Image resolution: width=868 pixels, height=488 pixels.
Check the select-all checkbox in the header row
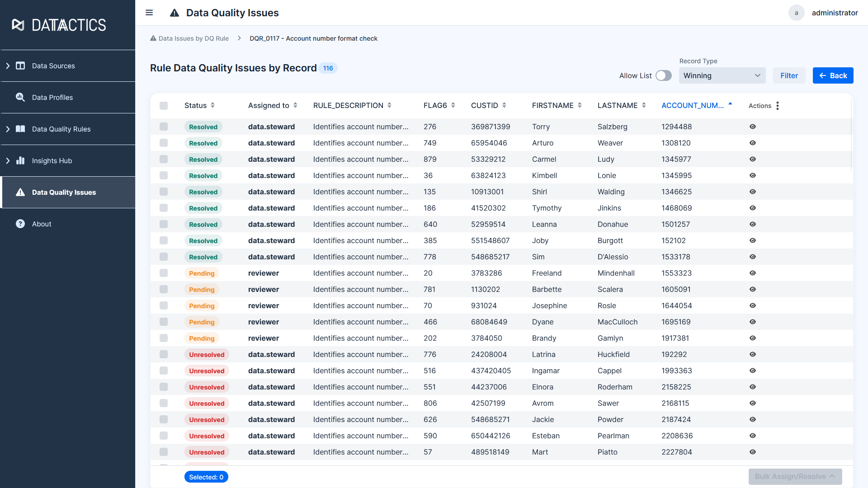coord(164,105)
